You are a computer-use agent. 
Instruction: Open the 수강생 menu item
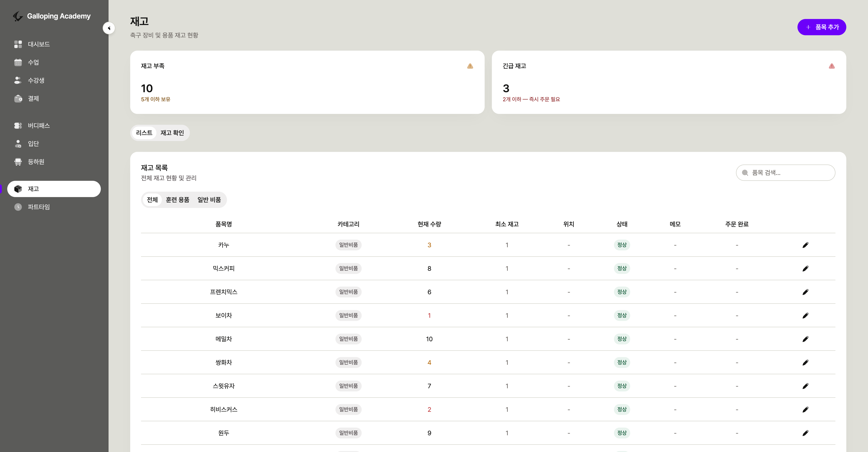pyautogui.click(x=54, y=80)
